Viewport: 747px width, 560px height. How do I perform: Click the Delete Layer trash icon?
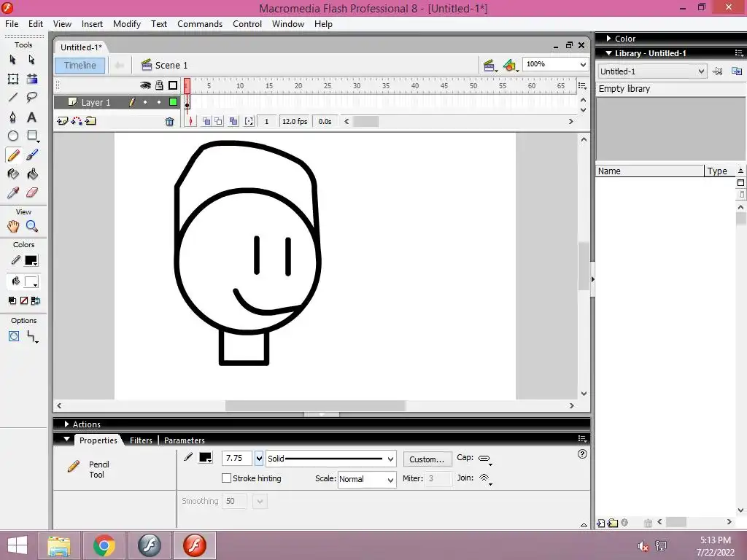point(170,122)
